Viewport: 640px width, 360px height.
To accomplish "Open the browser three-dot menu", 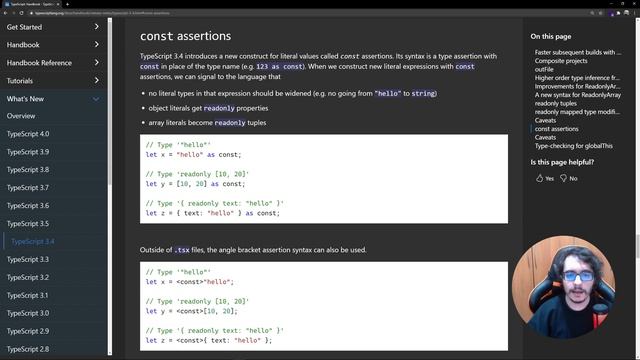I will point(636,13).
